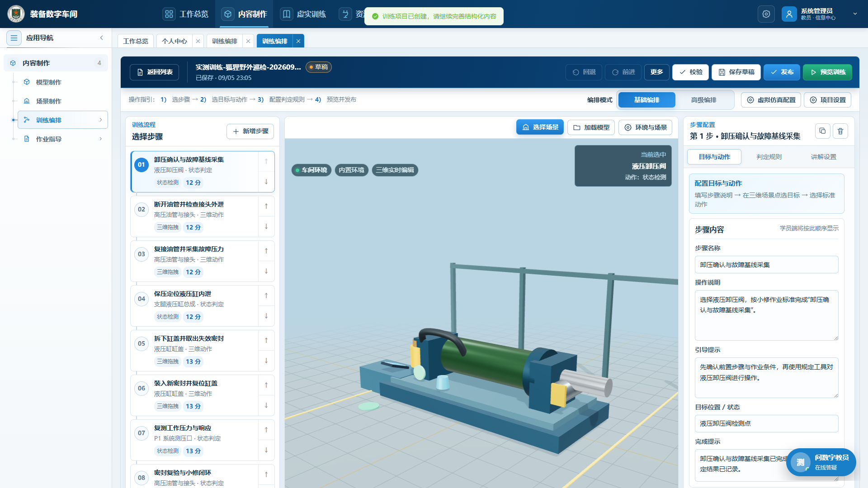
Task: Start 预览训练 preview
Action: click(x=827, y=72)
